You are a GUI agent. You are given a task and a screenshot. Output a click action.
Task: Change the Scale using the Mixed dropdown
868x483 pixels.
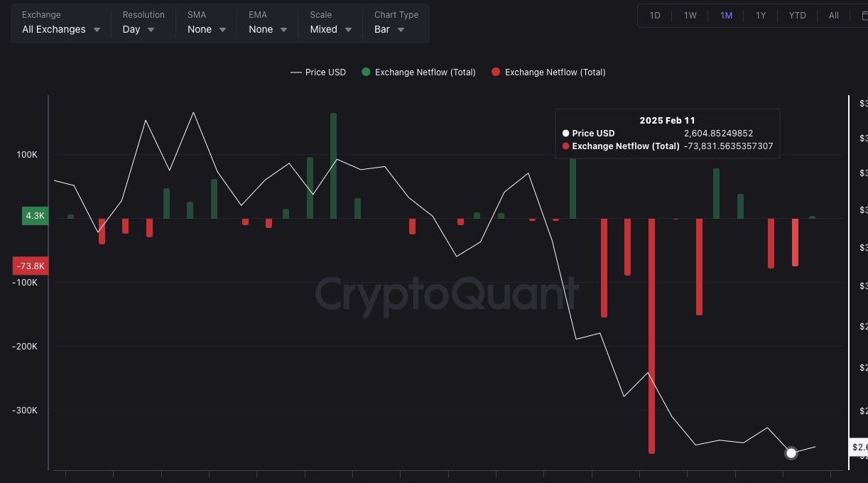pos(330,29)
